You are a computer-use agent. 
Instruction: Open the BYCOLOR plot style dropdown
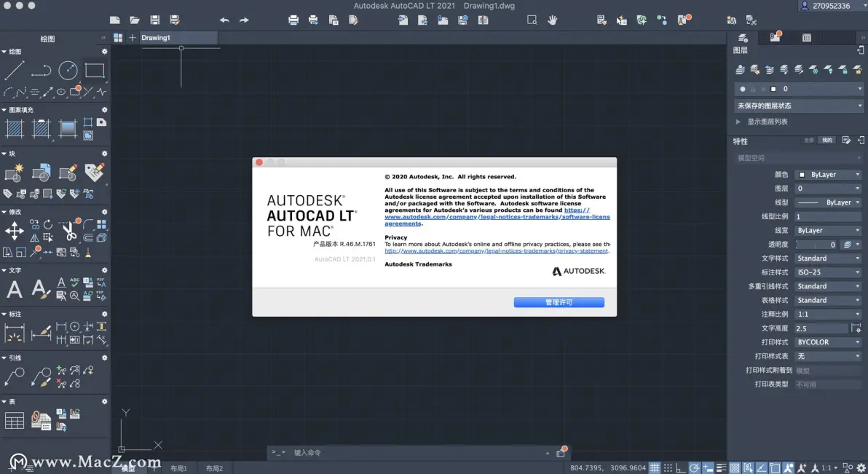click(x=828, y=342)
